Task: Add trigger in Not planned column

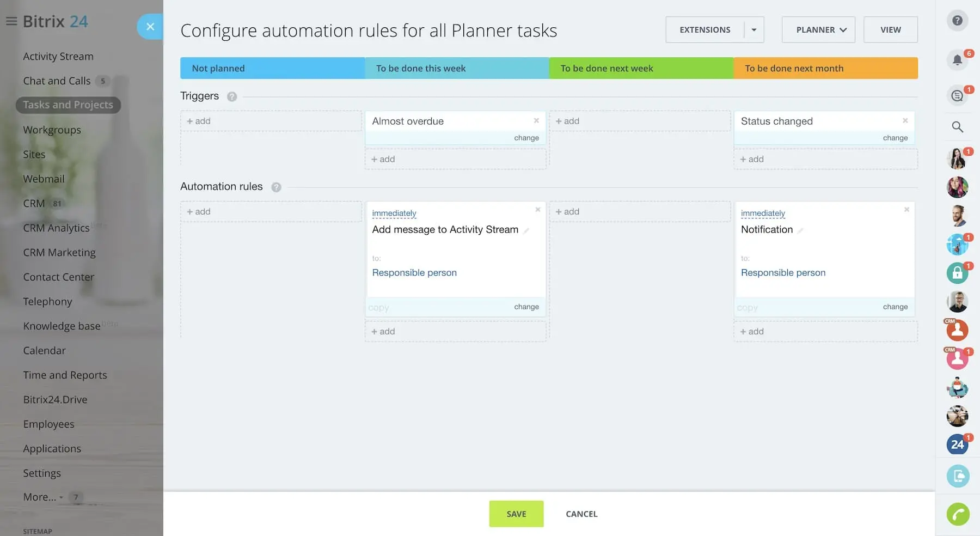Action: [x=199, y=121]
